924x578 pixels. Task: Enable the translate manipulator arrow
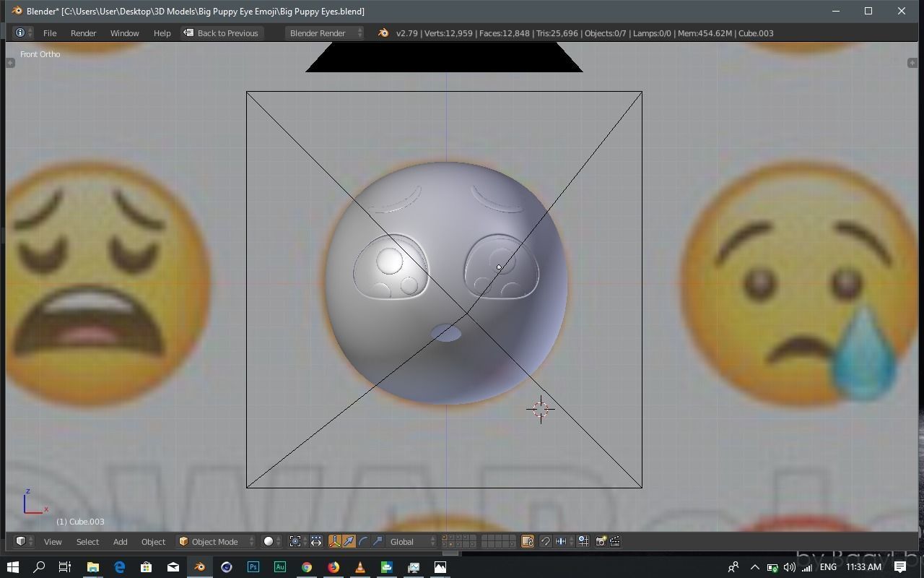[x=349, y=541]
